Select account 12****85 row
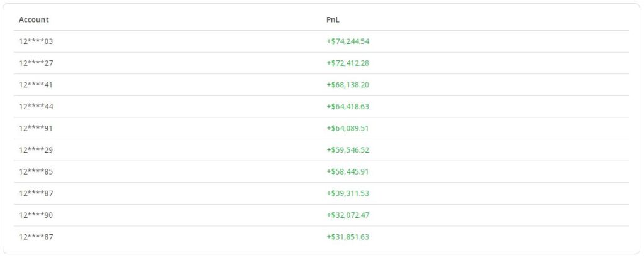The image size is (644, 258). click(36, 171)
